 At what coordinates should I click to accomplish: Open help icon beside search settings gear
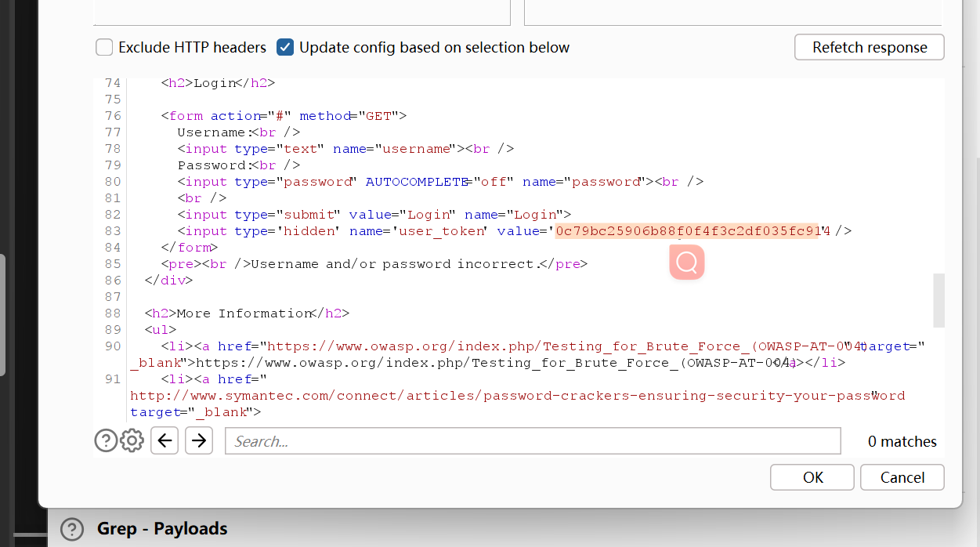[x=106, y=440]
